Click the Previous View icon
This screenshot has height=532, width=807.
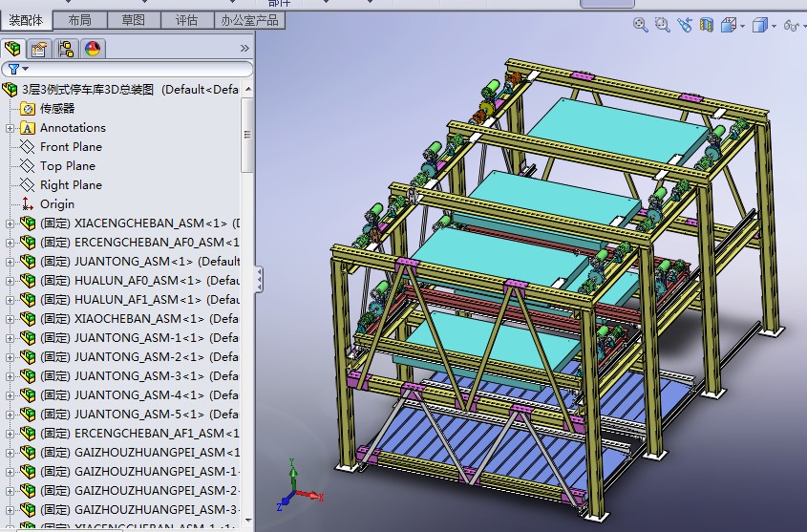click(x=685, y=25)
